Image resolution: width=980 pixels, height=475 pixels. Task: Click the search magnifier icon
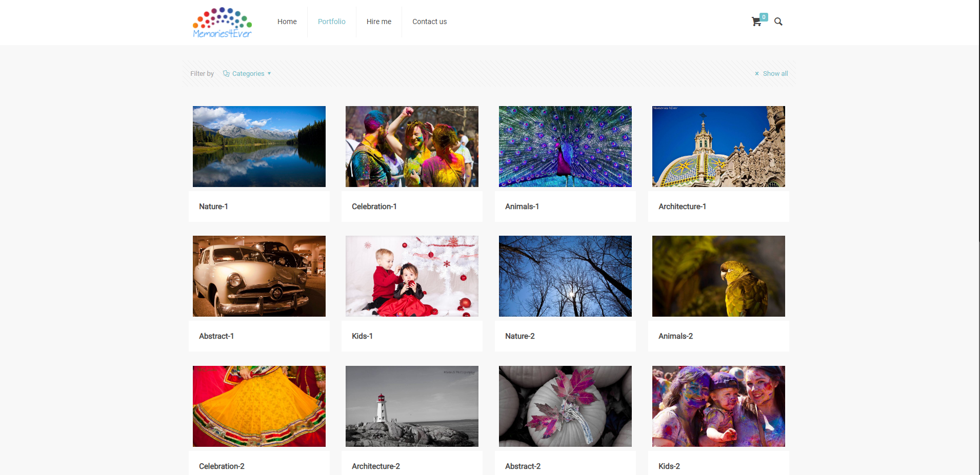click(778, 22)
